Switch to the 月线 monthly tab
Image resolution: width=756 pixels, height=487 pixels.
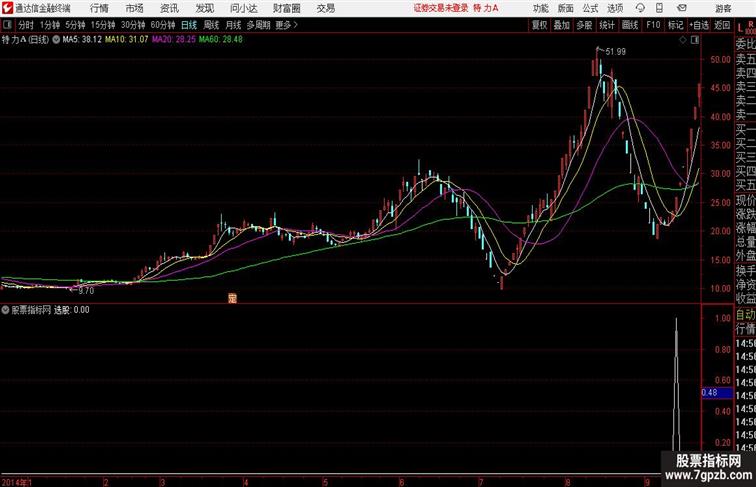click(233, 25)
